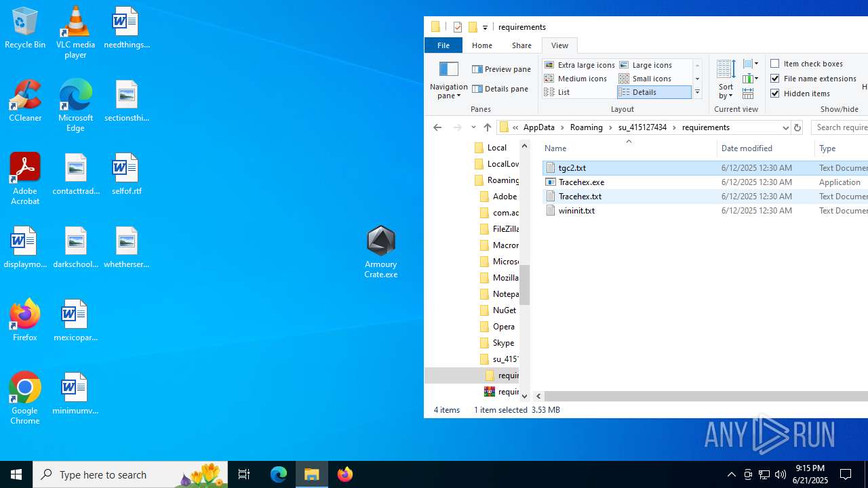Expand the Roaming breadcrumb chevron
Viewport: 868px width, 488px height.
609,127
